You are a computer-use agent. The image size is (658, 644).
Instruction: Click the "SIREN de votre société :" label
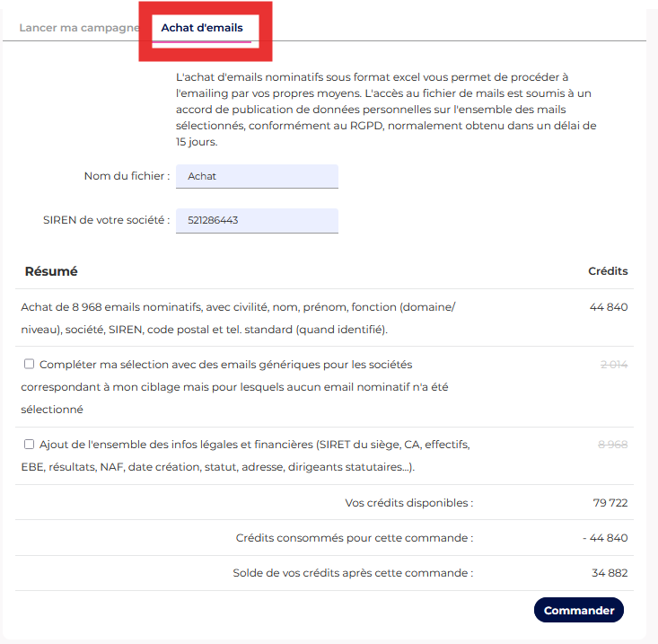[x=106, y=220]
